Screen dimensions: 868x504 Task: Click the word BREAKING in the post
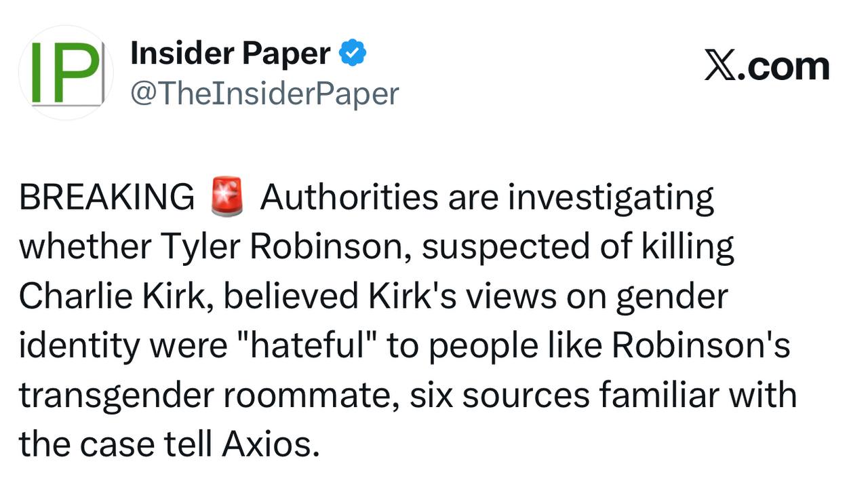(106, 198)
